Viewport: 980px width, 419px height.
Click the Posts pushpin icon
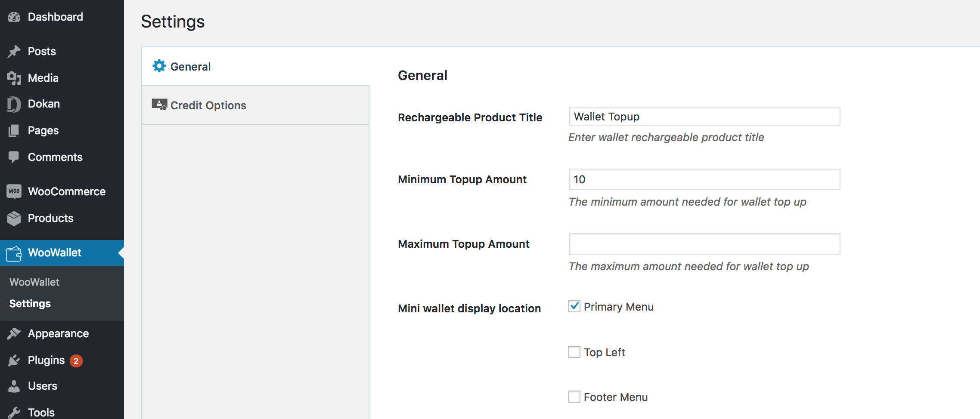(x=14, y=51)
